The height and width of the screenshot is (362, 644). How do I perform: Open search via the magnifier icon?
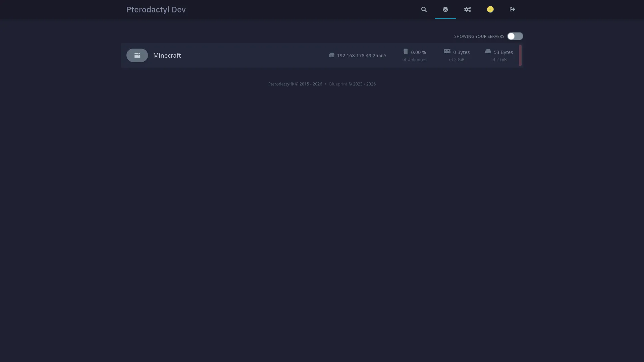tap(424, 9)
